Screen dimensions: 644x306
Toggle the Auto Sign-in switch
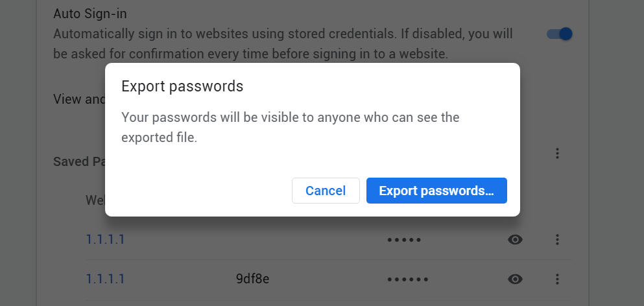coord(559,34)
